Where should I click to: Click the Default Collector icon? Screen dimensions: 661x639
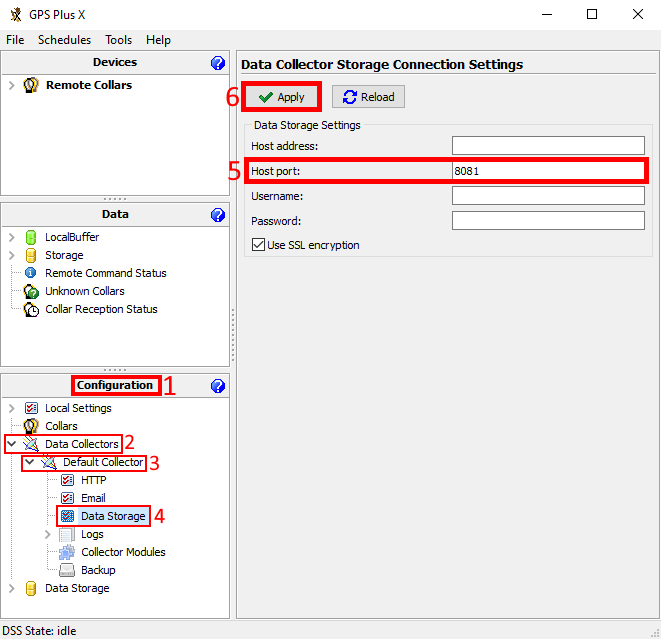tap(48, 462)
